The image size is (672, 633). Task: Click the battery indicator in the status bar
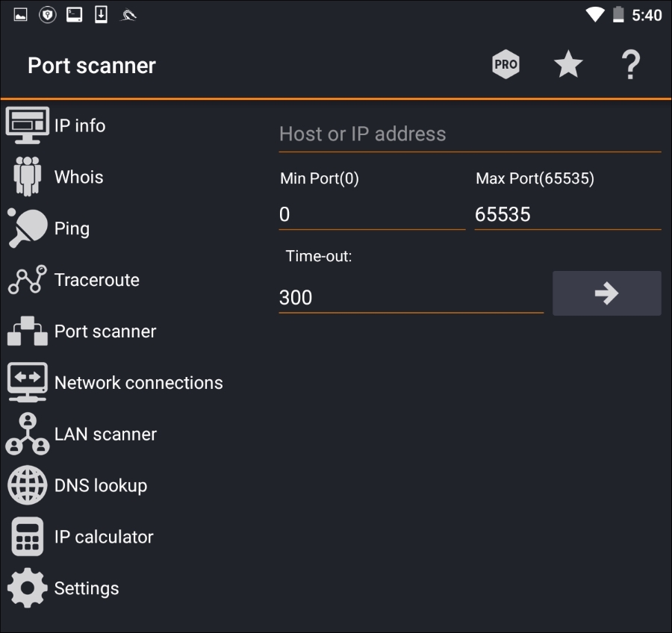(617, 13)
